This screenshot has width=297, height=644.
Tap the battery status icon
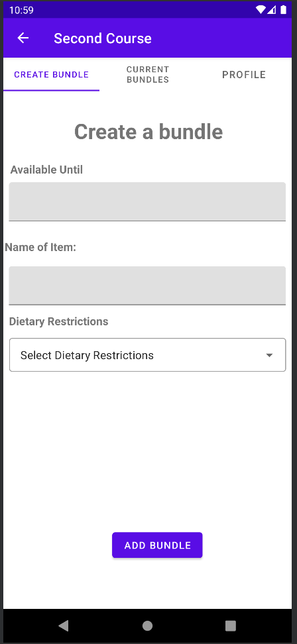click(284, 10)
